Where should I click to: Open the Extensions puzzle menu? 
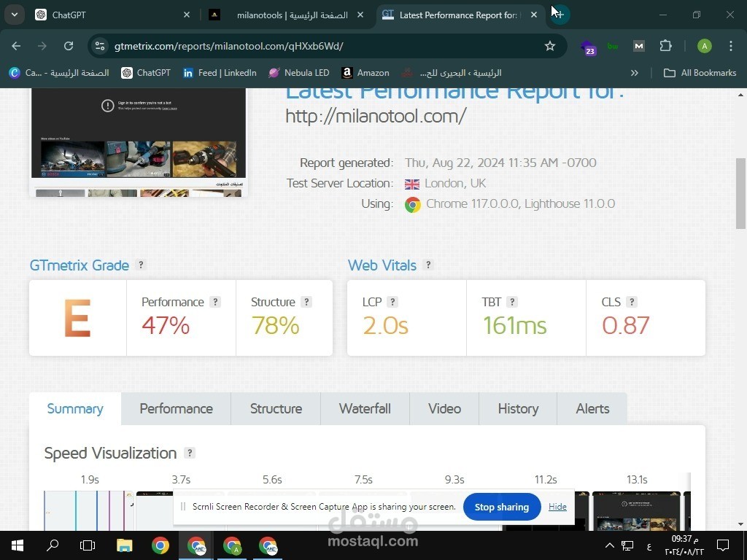tap(665, 46)
